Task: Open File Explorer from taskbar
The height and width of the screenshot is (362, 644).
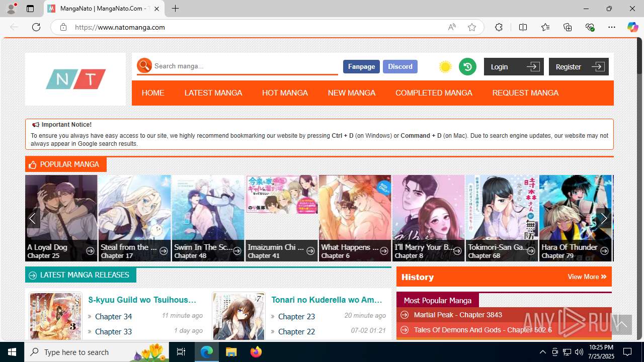Action: click(x=231, y=352)
